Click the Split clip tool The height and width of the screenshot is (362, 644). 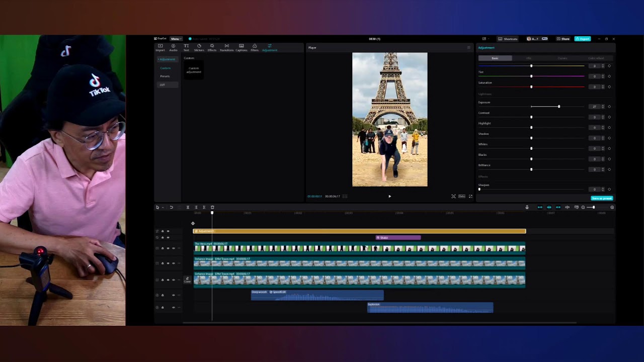click(188, 207)
